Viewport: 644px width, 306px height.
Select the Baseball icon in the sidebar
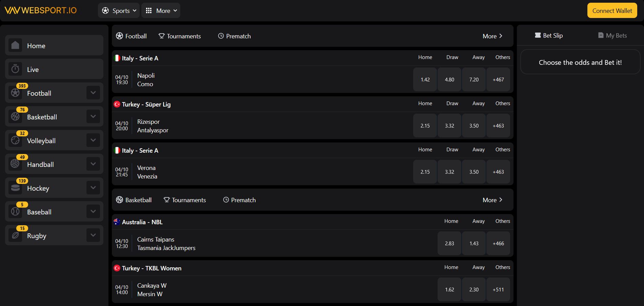click(x=15, y=211)
